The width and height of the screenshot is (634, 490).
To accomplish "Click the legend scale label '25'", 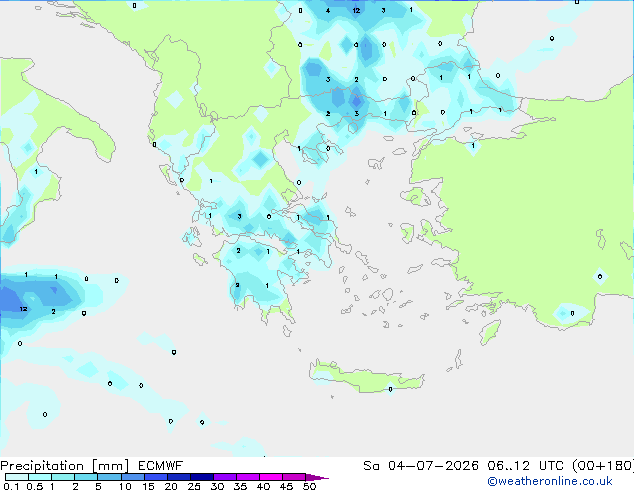I will point(194,486).
